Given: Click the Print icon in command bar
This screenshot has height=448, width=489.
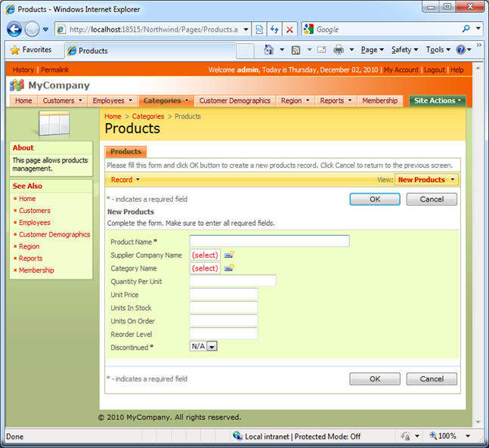Looking at the screenshot, I should point(339,50).
